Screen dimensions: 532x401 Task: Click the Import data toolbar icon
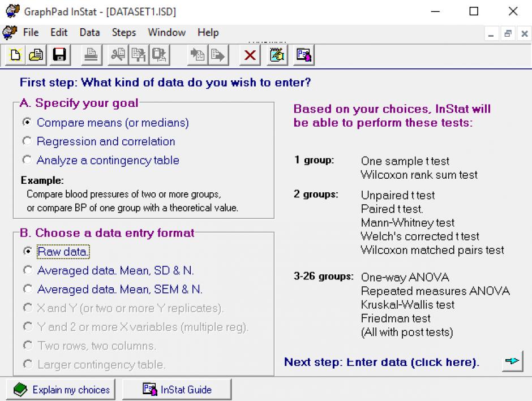198,54
